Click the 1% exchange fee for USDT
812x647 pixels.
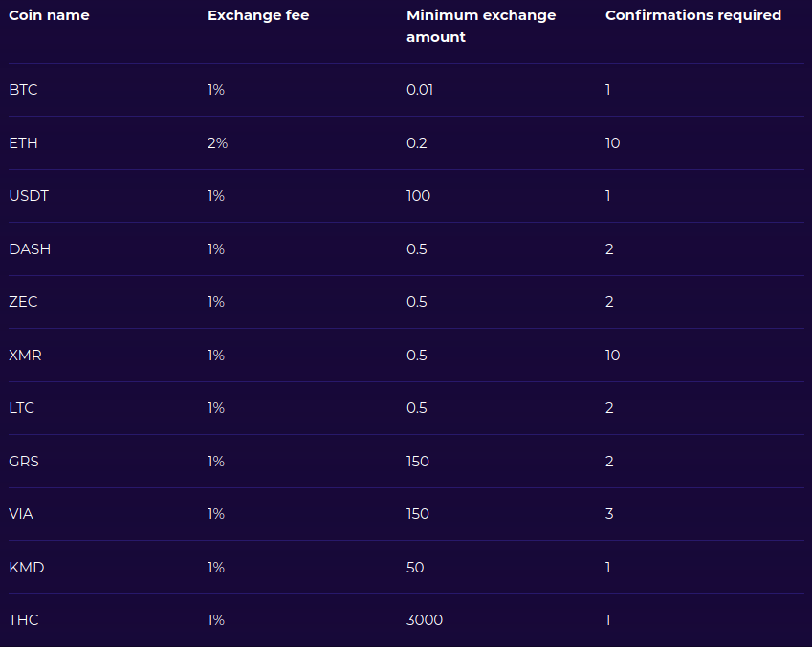tap(216, 196)
